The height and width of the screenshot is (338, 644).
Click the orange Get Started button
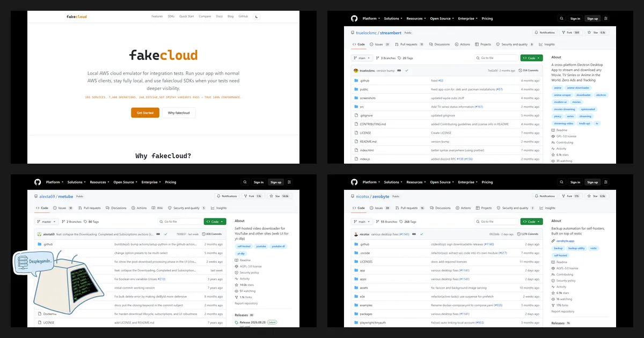click(145, 113)
